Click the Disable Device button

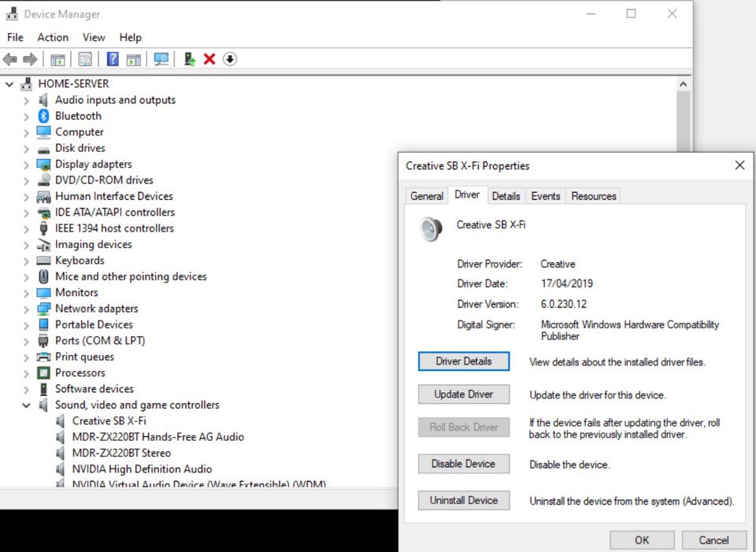click(463, 464)
